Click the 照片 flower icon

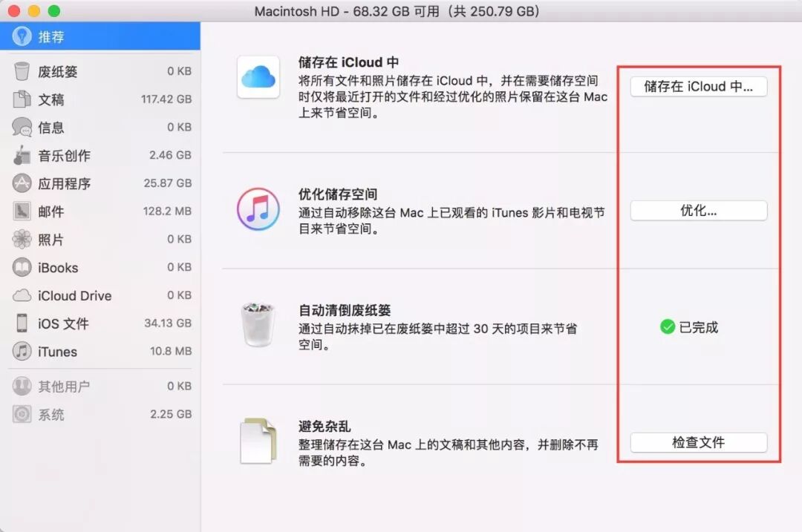point(22,239)
